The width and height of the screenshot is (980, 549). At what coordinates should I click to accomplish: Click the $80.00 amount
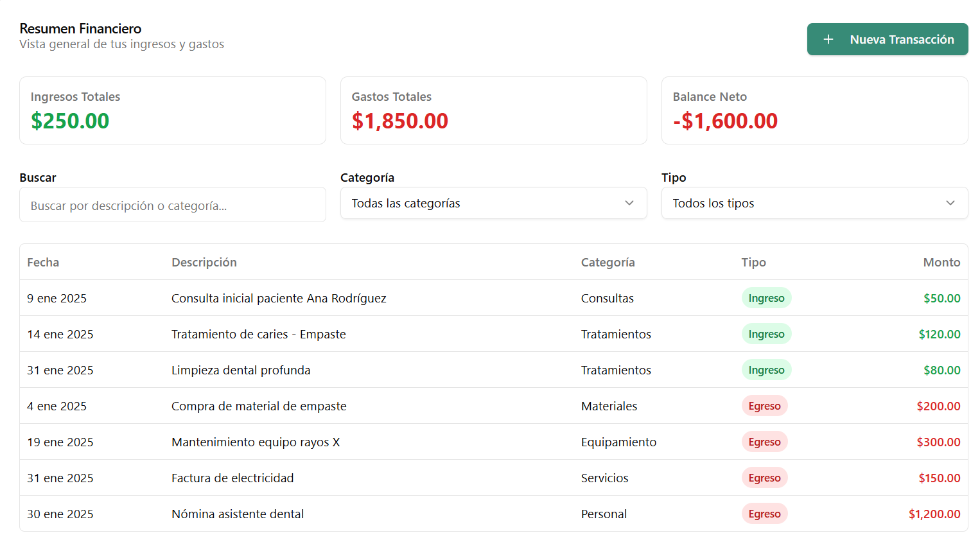(x=941, y=370)
